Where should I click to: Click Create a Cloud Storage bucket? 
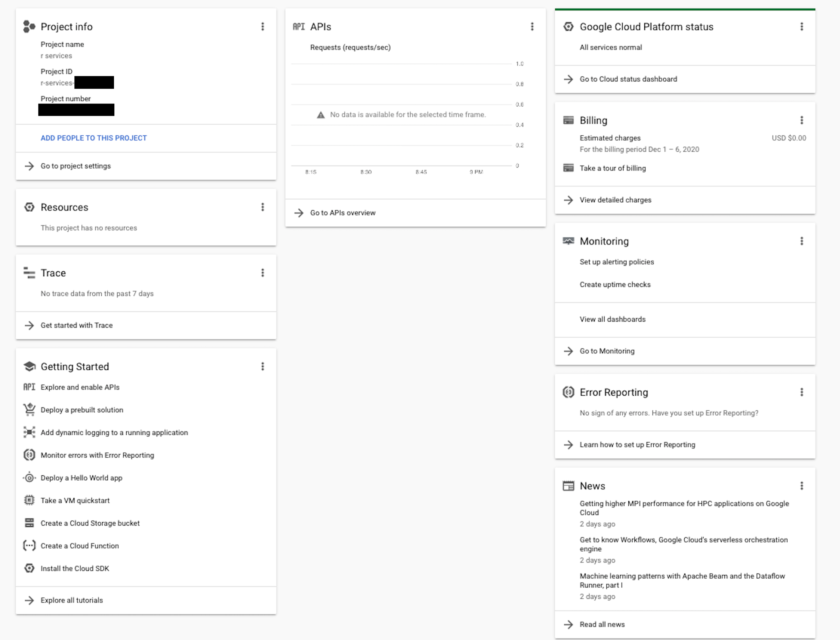(x=90, y=523)
